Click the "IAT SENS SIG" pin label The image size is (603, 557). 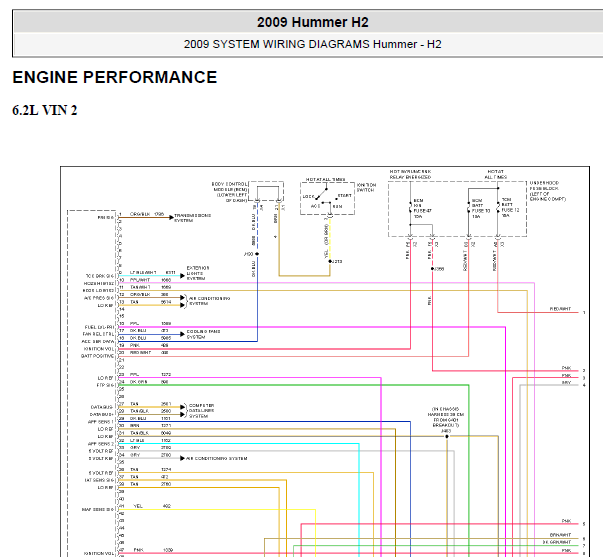pos(100,480)
